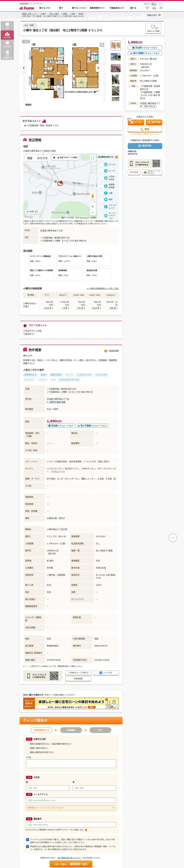Zoom in the map with plus
The width and height of the screenshot is (184, 868).
click(93, 207)
